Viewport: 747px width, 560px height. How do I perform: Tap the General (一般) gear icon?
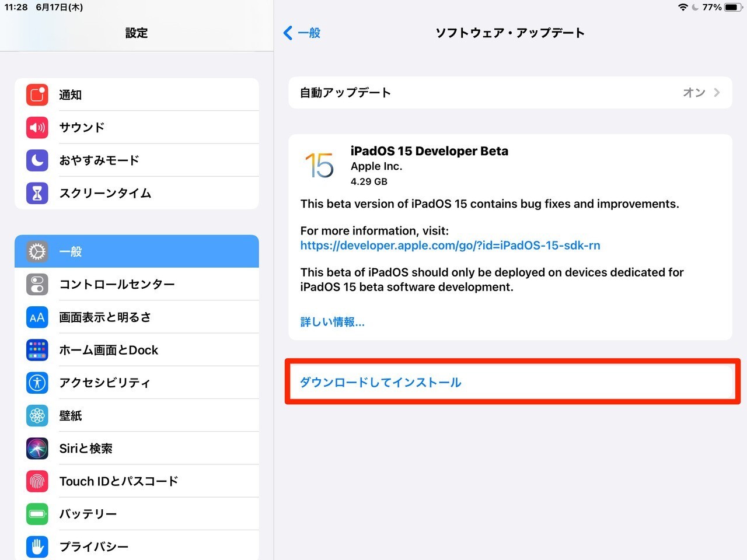[37, 251]
